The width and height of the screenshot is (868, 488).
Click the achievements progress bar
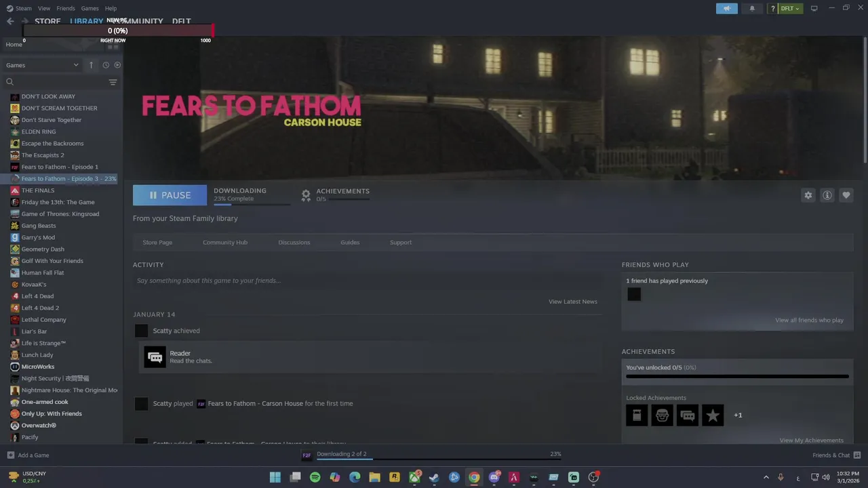pyautogui.click(x=737, y=376)
